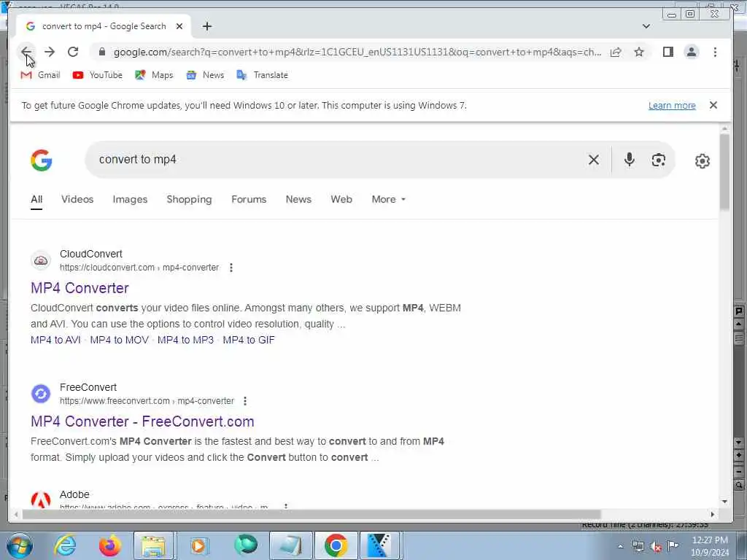Open Windows Explorer folder on taskbar
Screen dimensions: 747x560
click(153, 545)
